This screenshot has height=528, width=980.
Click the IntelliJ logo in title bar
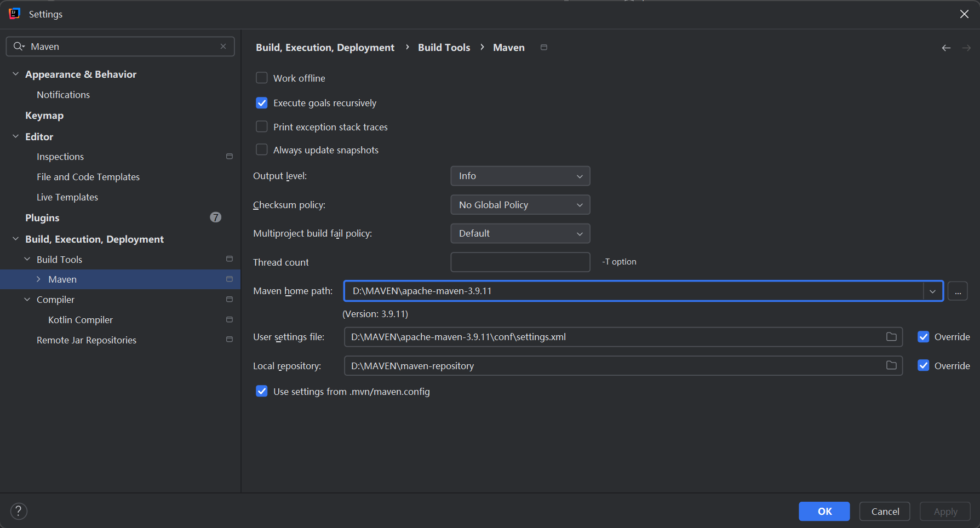click(x=15, y=14)
